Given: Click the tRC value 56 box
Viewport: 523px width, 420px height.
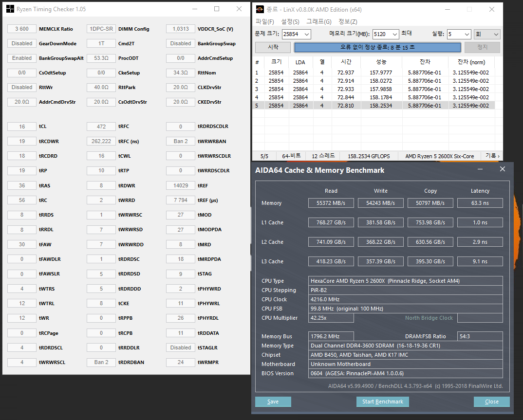Looking at the screenshot, I should click(22, 200).
